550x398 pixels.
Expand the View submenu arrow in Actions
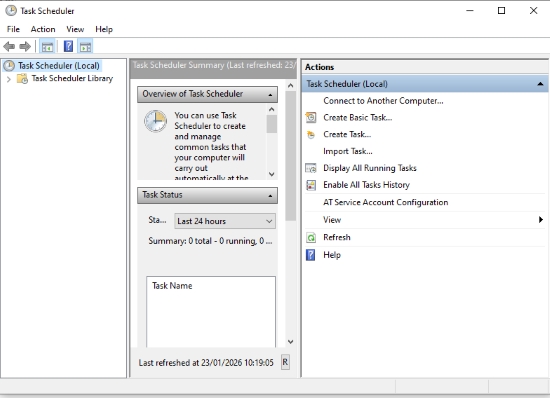coord(541,220)
